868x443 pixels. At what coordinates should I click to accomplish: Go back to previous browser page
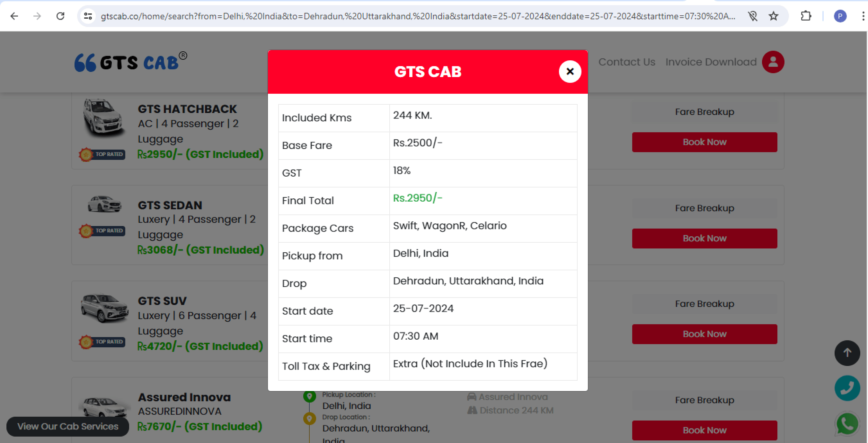pos(14,16)
